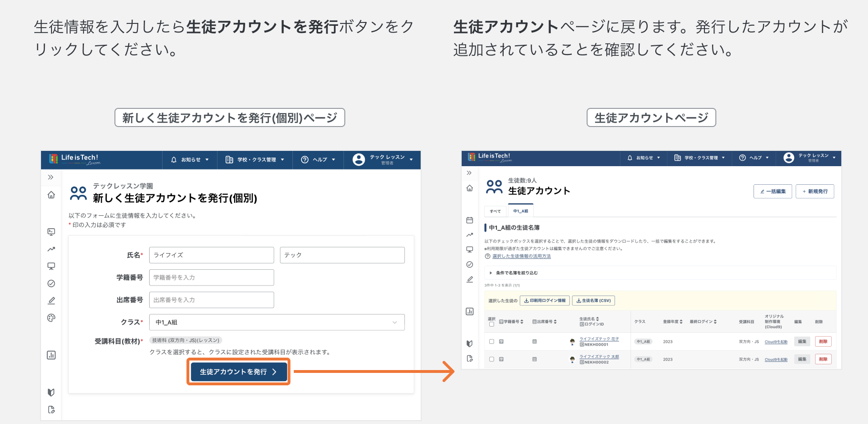The width and height of the screenshot is (868, 424).
Task: Click 生徒アカウントを発行 button
Action: coord(238,372)
